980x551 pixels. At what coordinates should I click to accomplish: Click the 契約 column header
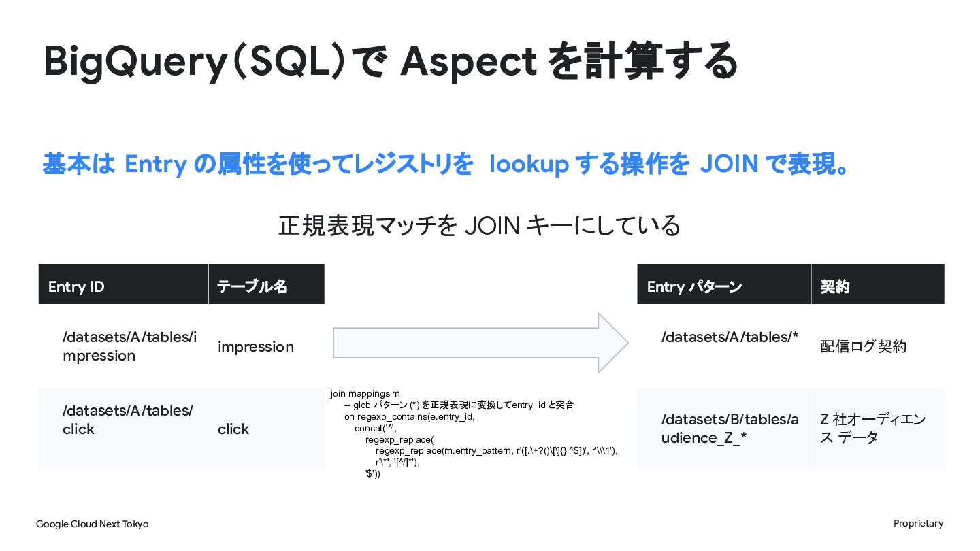click(878, 284)
